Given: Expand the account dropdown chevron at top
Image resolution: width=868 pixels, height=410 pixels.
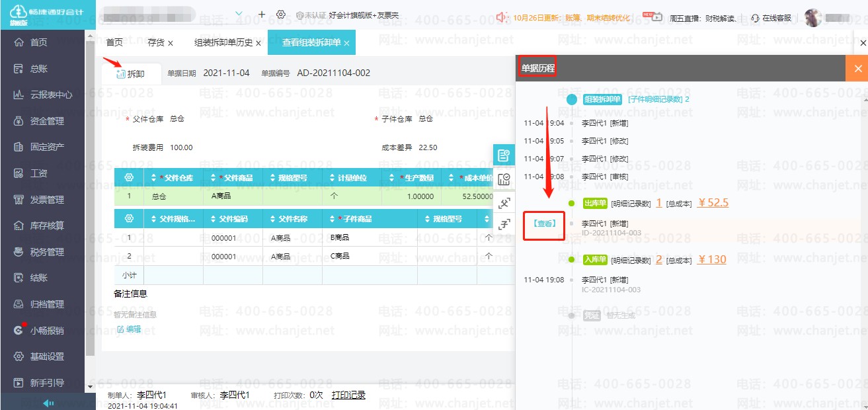Looking at the screenshot, I should (x=239, y=14).
